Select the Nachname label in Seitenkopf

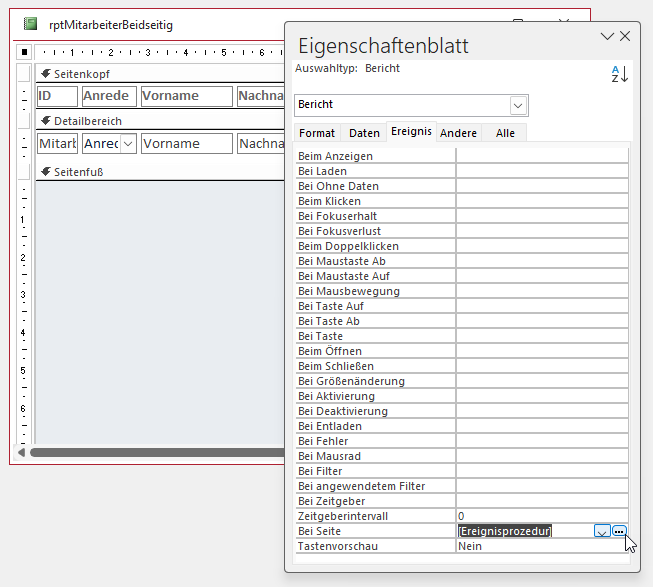click(261, 96)
